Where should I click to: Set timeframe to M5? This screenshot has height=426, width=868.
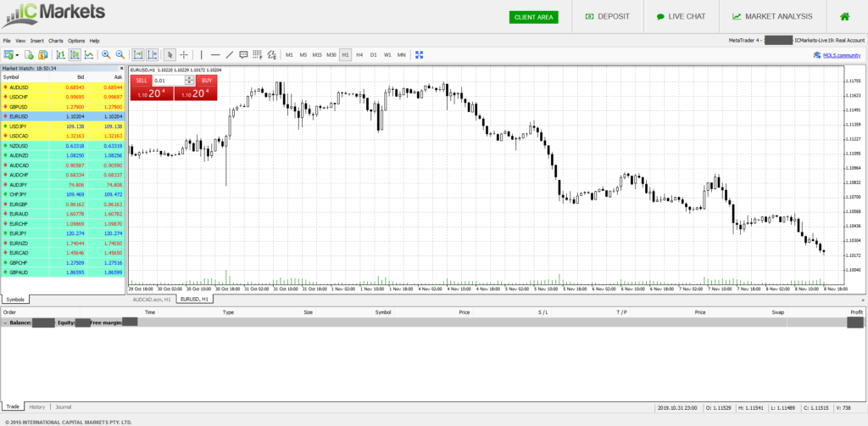pyautogui.click(x=303, y=55)
